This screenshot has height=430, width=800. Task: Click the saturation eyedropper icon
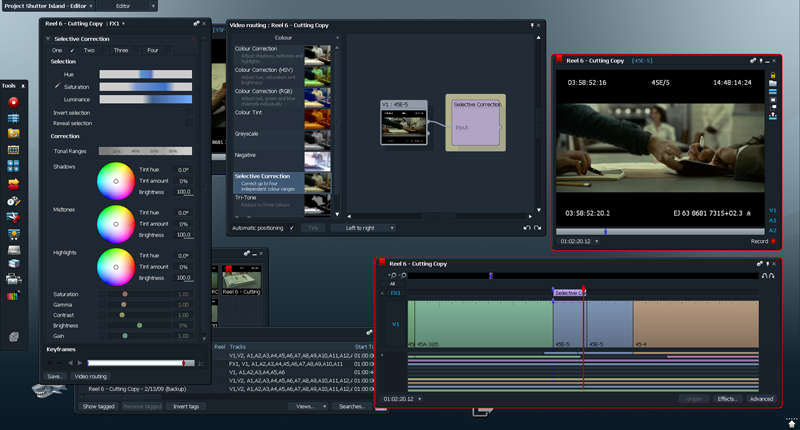pyautogui.click(x=57, y=87)
